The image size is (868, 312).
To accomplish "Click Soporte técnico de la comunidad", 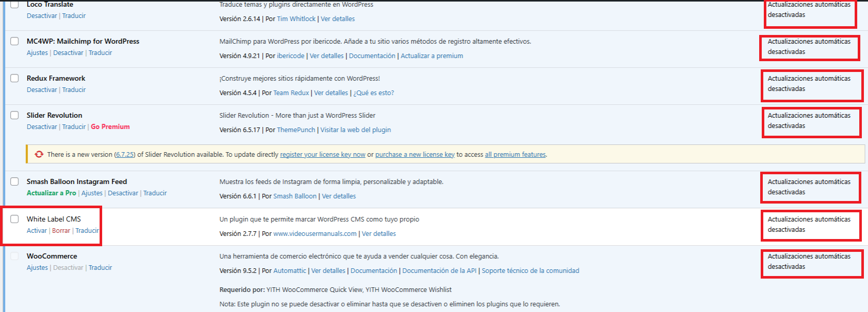I will pyautogui.click(x=530, y=271).
